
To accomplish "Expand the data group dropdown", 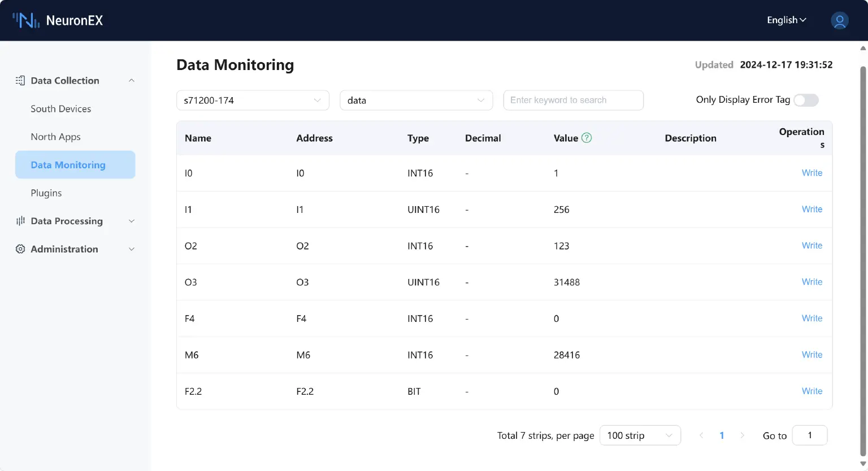I will (x=416, y=100).
